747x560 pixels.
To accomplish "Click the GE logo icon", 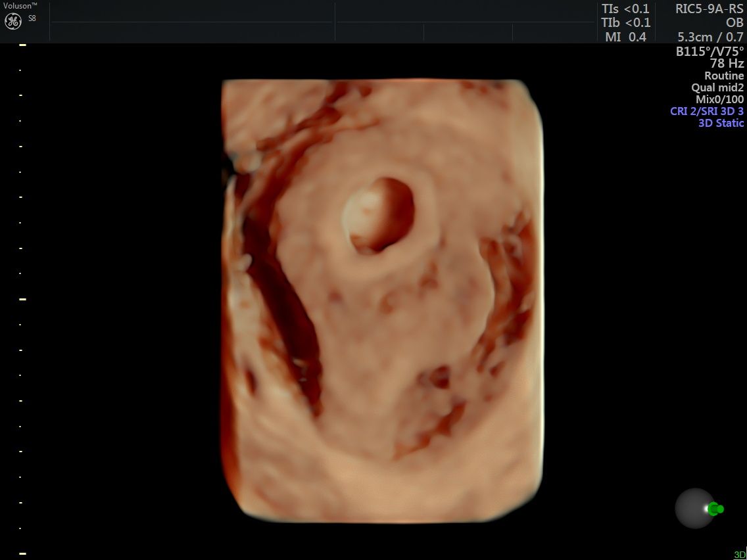I will click(13, 21).
